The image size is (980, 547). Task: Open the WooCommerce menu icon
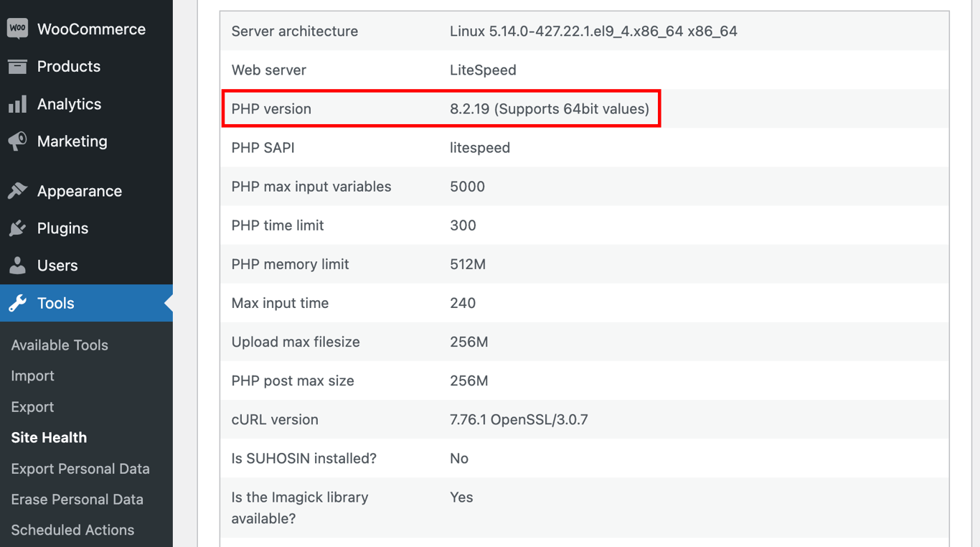click(18, 29)
